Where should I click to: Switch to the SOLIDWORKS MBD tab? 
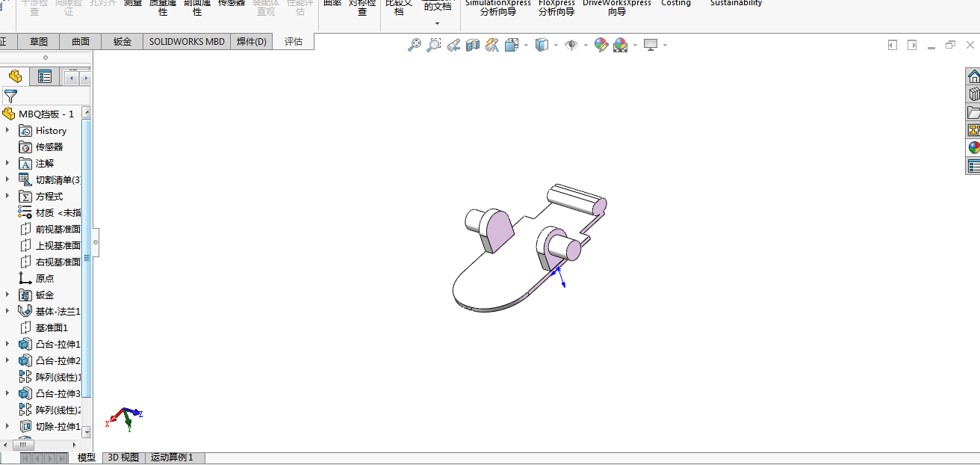(187, 42)
